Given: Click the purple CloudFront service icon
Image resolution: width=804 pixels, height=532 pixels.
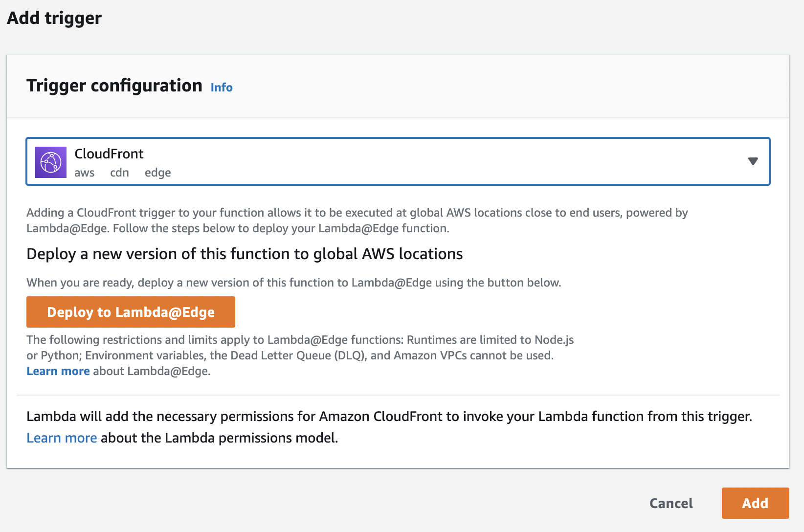Looking at the screenshot, I should [x=51, y=162].
